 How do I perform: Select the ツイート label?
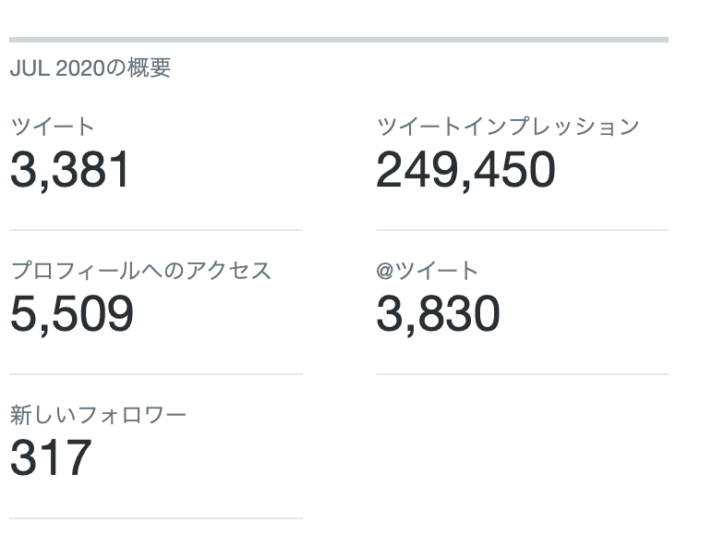coord(53,126)
